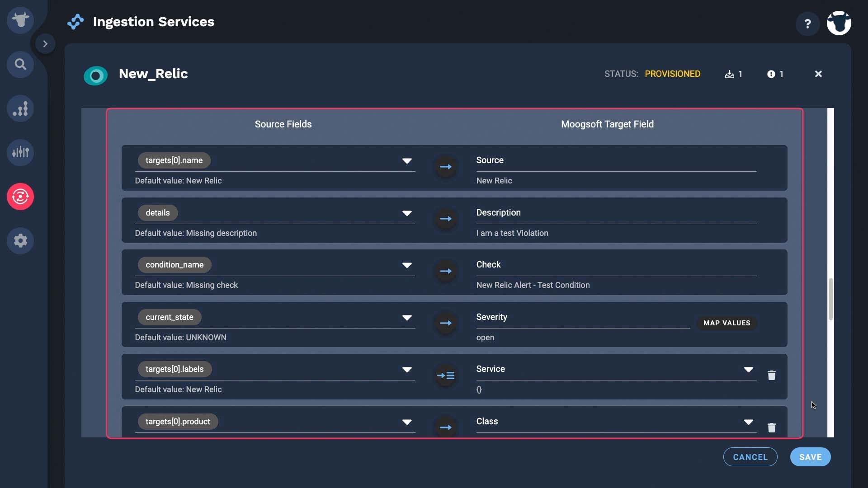Click the Check target field label
The width and height of the screenshot is (868, 488).
click(x=488, y=265)
